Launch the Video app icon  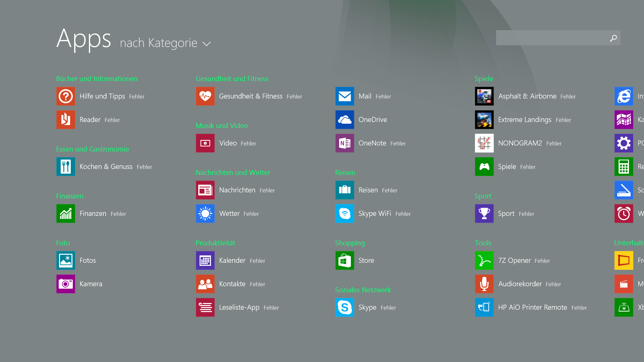pyautogui.click(x=205, y=143)
